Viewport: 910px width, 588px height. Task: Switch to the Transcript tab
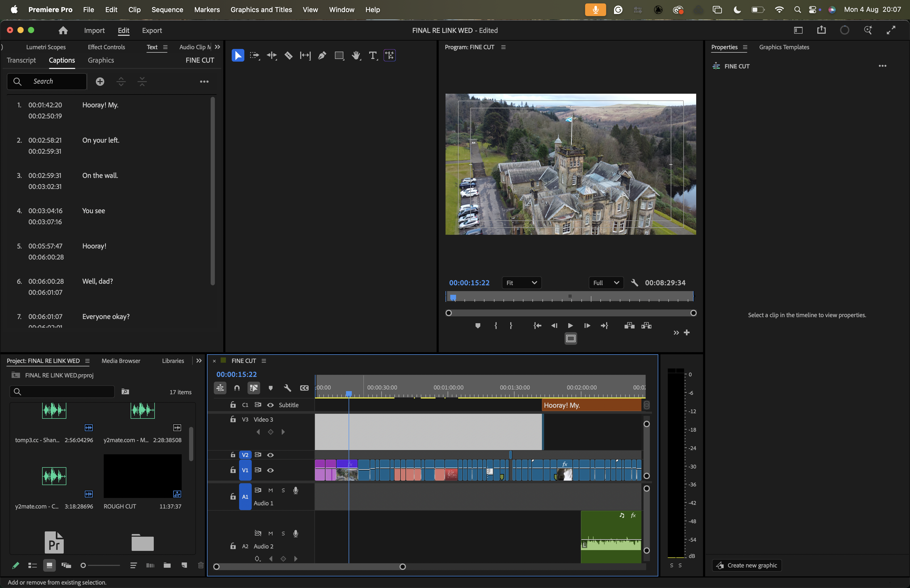pyautogui.click(x=21, y=60)
